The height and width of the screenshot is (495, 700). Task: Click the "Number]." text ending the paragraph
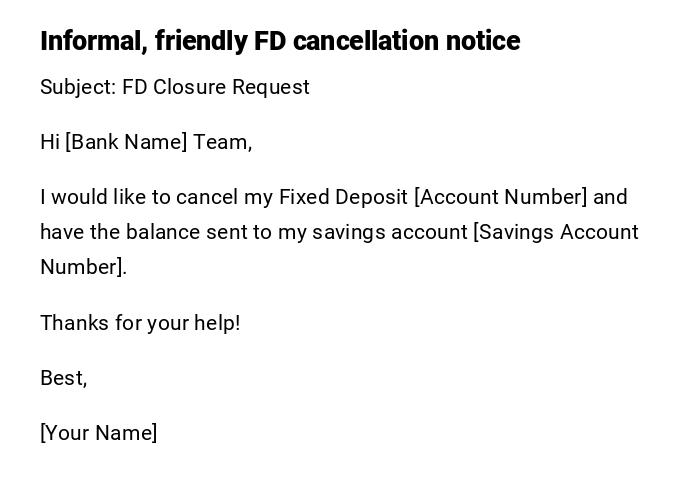pyautogui.click(x=84, y=267)
